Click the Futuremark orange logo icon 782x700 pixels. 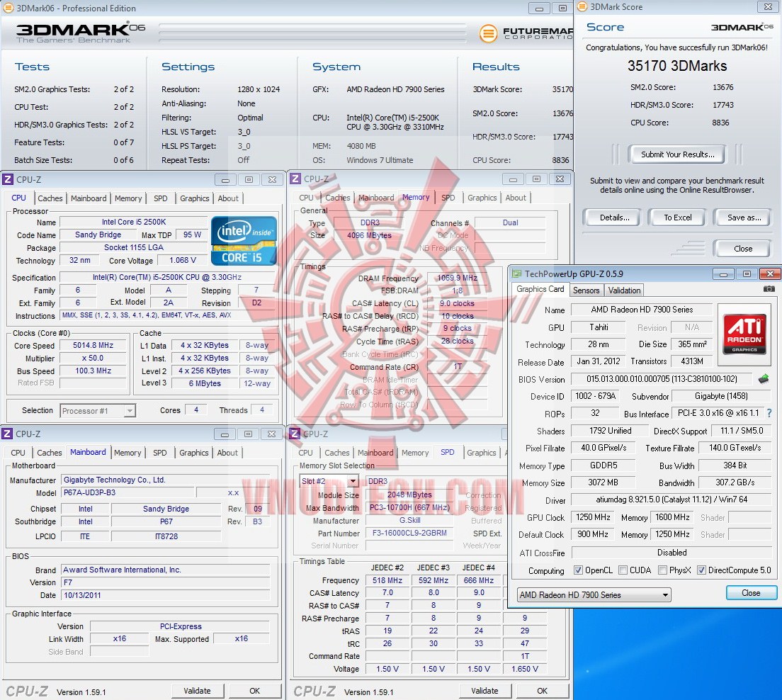pos(488,33)
